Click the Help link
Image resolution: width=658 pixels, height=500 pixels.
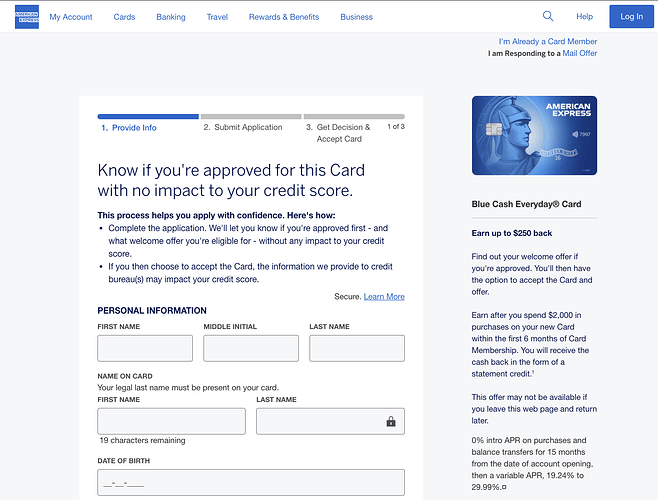pyautogui.click(x=585, y=17)
